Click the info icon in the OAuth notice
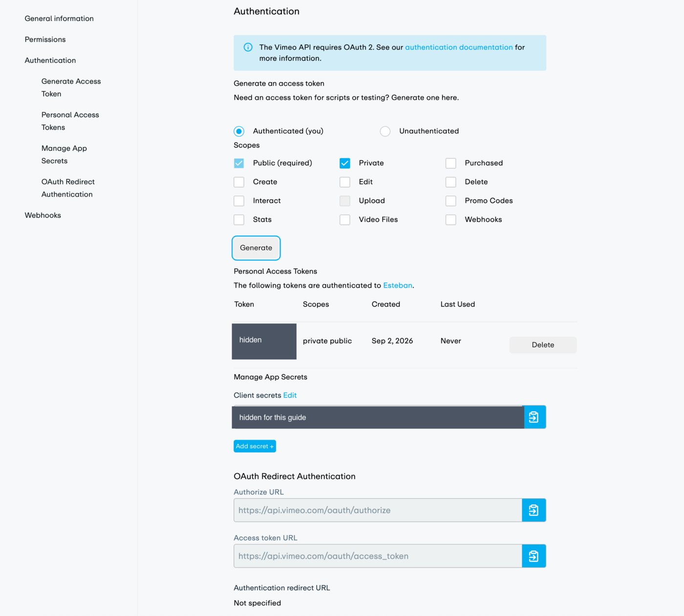 248,47
